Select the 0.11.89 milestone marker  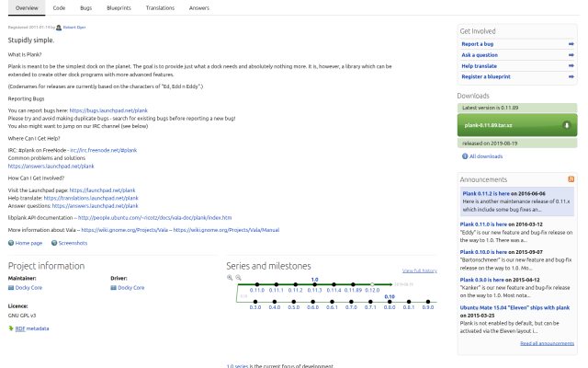click(x=353, y=284)
